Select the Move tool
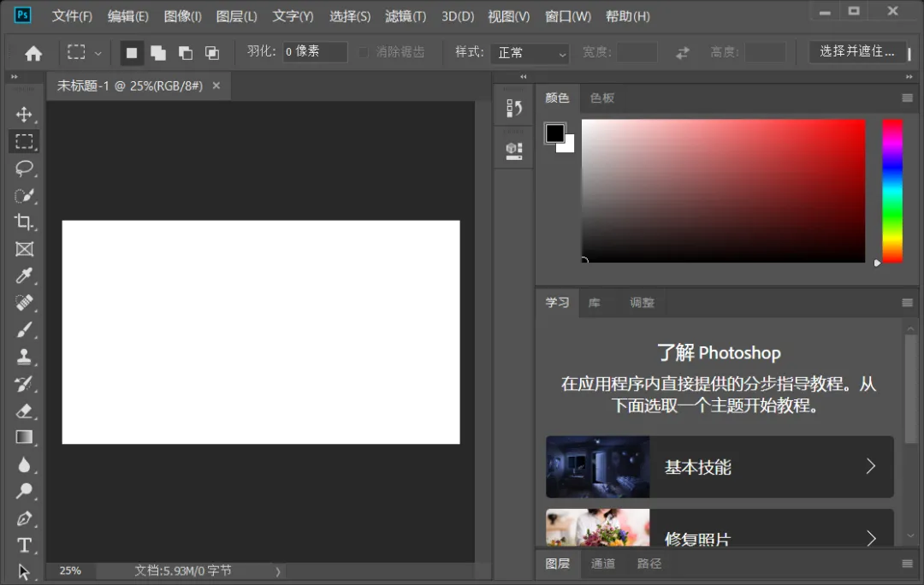This screenshot has width=924, height=585. tap(24, 115)
